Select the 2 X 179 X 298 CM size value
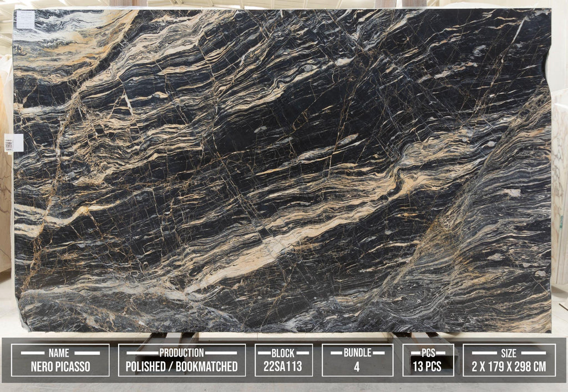The width and height of the screenshot is (568, 392). (x=509, y=366)
